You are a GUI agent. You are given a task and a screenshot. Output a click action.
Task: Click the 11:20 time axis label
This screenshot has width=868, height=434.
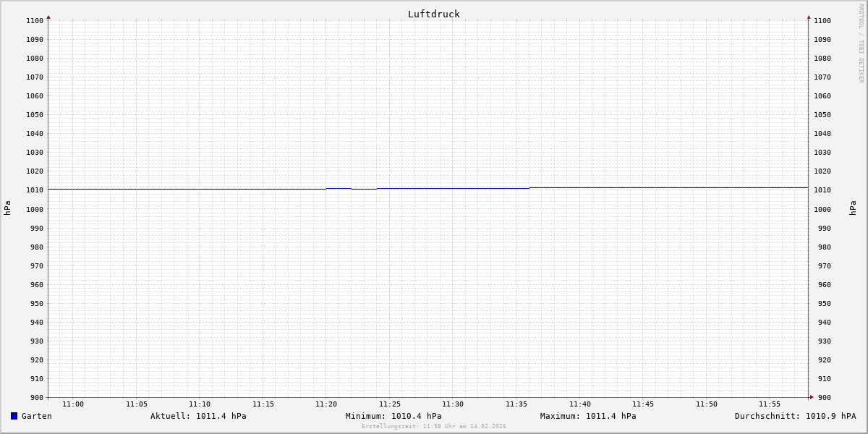pos(326,404)
